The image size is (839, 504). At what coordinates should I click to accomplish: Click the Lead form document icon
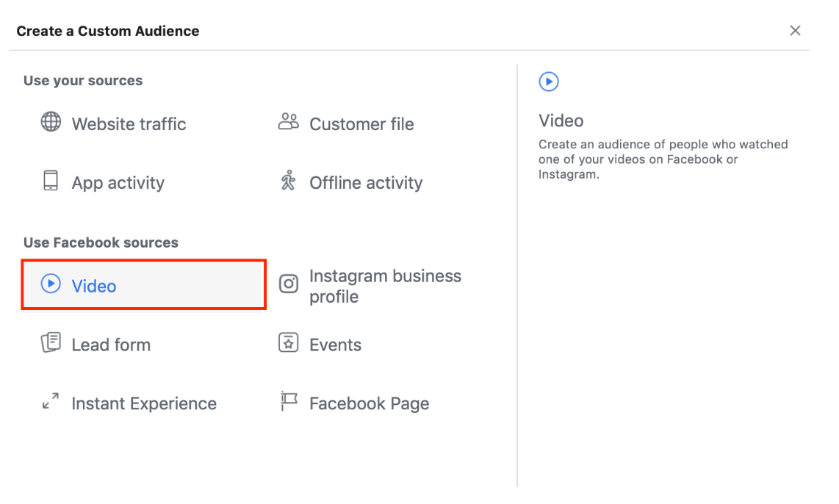pyautogui.click(x=51, y=342)
